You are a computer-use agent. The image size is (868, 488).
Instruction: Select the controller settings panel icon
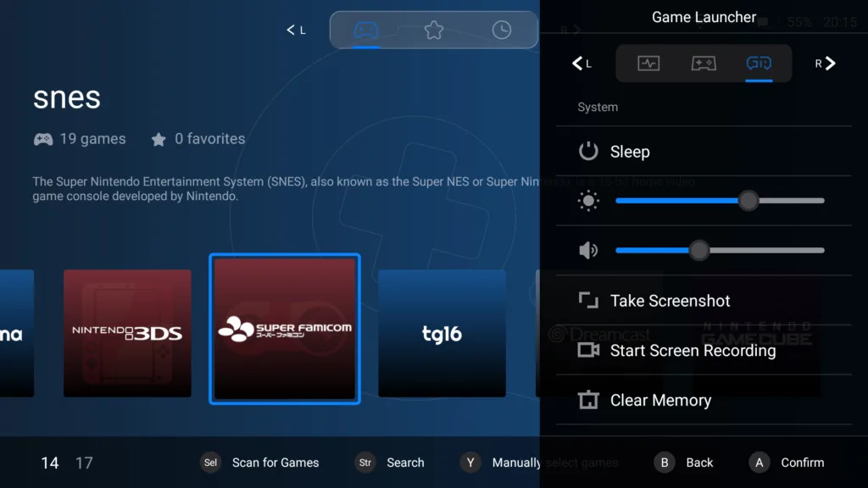coord(704,64)
